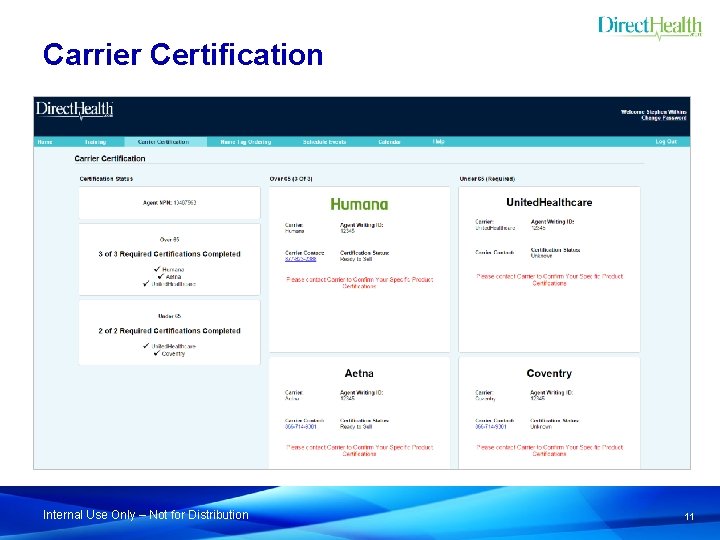Click the 'Carrier Certification' page heading in app
The width and height of the screenshot is (720, 540).
tap(110, 158)
